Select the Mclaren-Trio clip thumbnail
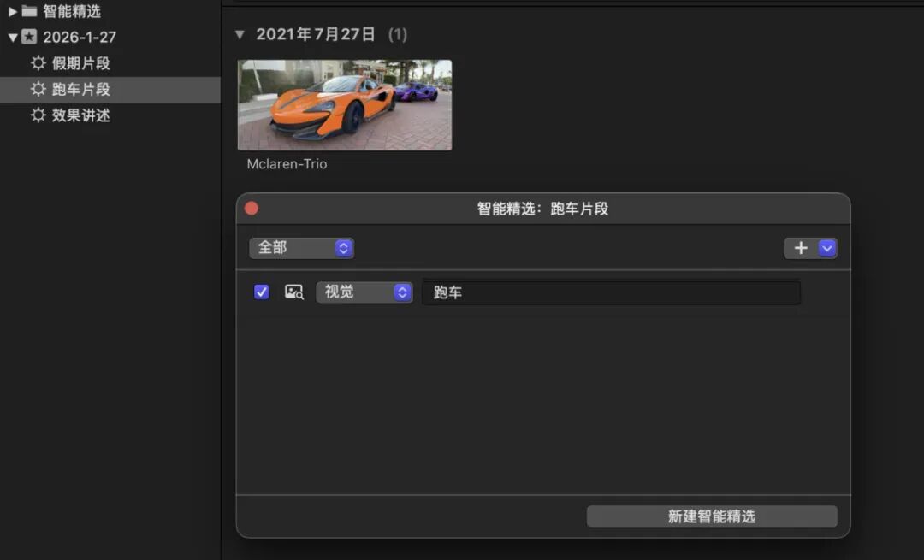 point(345,105)
